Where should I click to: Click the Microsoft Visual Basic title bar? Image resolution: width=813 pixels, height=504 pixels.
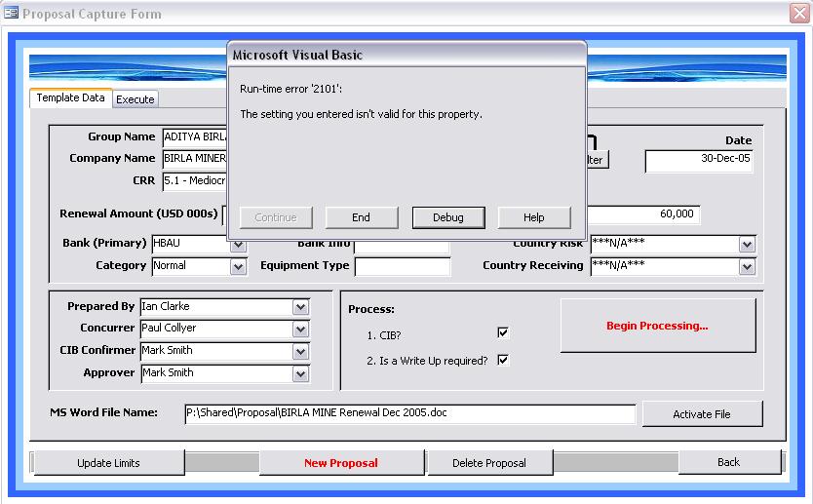[407, 55]
